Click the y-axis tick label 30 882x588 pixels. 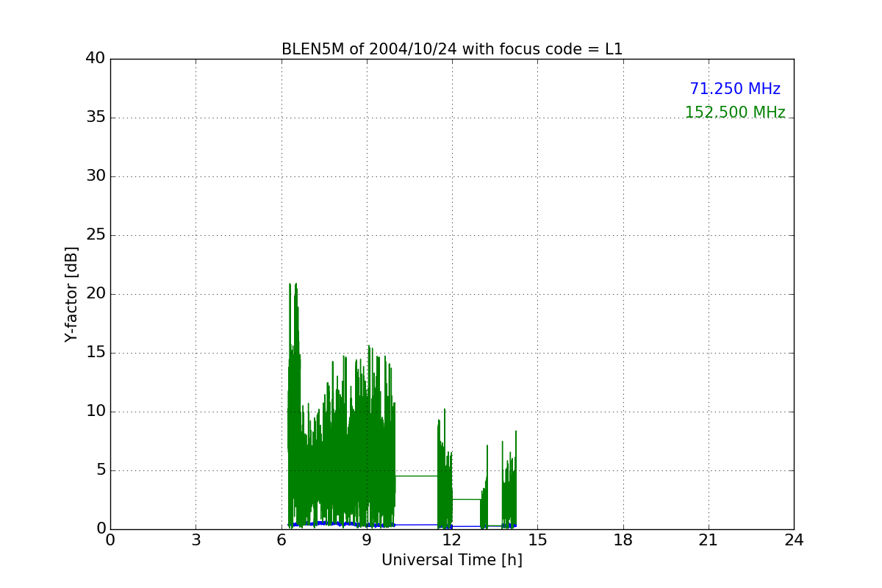click(x=95, y=176)
